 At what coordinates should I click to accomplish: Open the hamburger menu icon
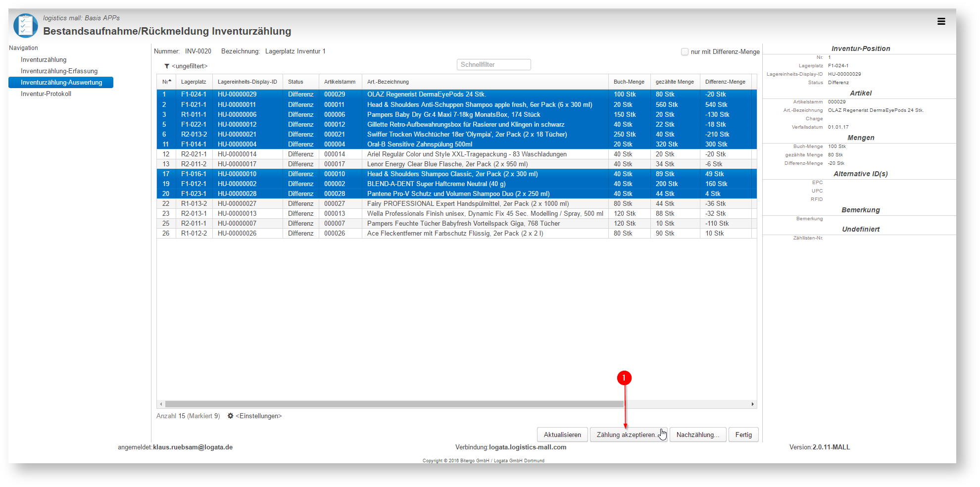941,21
